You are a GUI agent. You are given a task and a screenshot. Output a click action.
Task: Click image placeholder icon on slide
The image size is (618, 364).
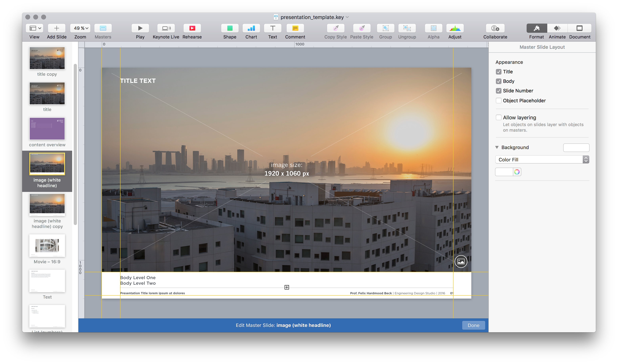click(461, 262)
